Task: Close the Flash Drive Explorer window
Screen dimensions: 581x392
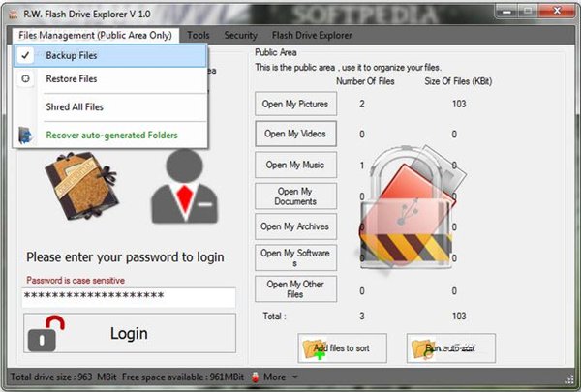Action: 556,11
